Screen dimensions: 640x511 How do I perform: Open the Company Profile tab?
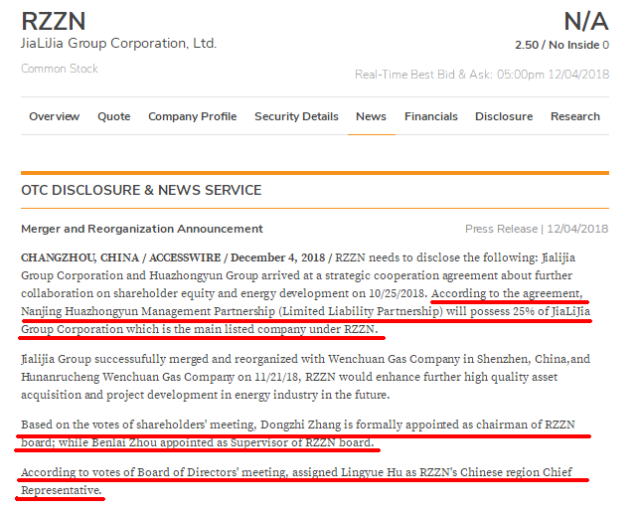tap(192, 116)
